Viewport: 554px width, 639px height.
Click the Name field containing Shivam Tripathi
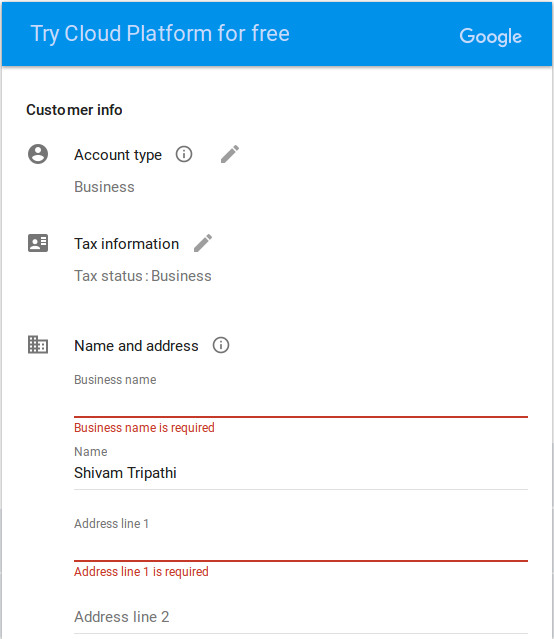(301, 474)
